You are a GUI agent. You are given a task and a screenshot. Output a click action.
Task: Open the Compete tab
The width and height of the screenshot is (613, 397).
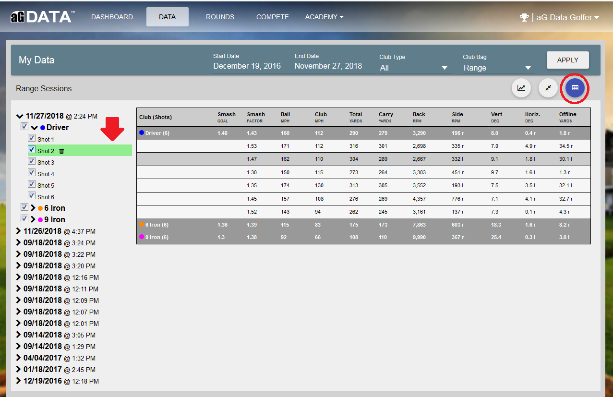point(272,17)
